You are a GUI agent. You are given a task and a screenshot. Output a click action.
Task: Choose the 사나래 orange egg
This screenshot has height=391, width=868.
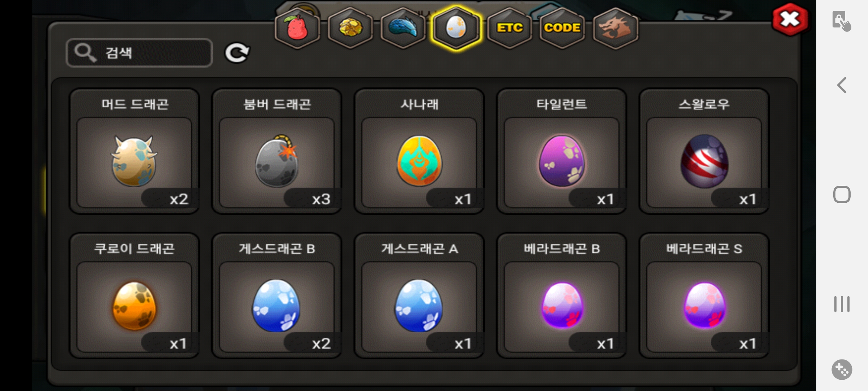click(419, 151)
